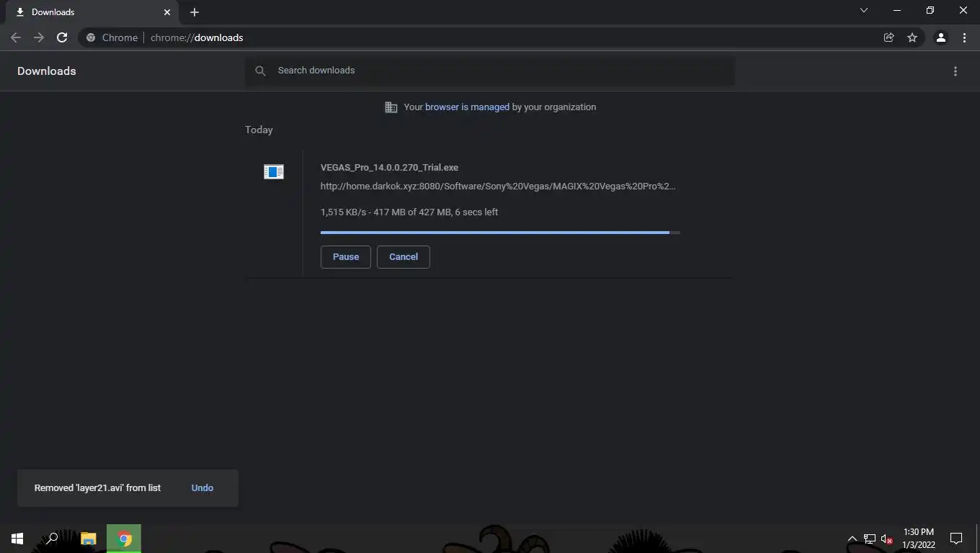Click the address bar URL
This screenshot has height=553, width=980.
point(197,37)
